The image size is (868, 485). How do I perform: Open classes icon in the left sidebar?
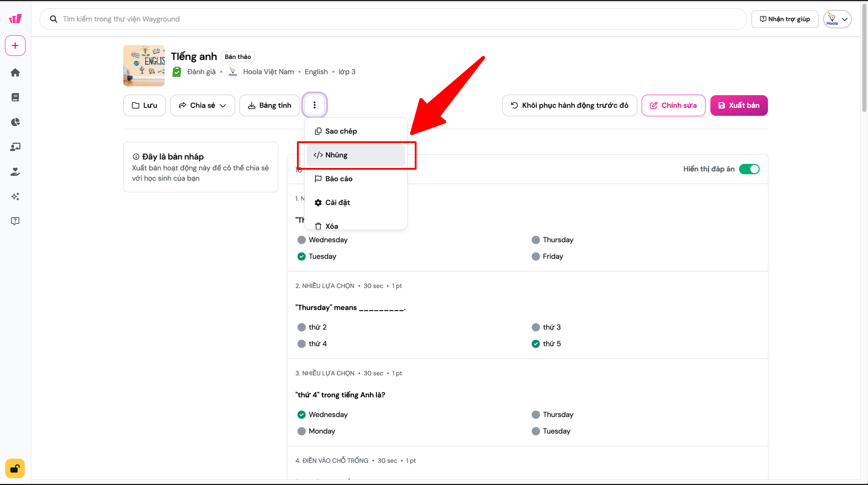(x=15, y=147)
